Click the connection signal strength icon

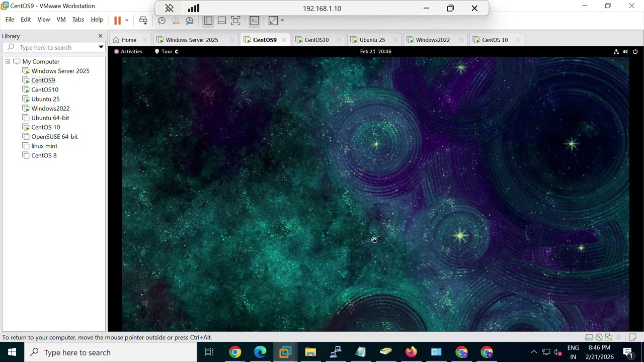(x=194, y=8)
